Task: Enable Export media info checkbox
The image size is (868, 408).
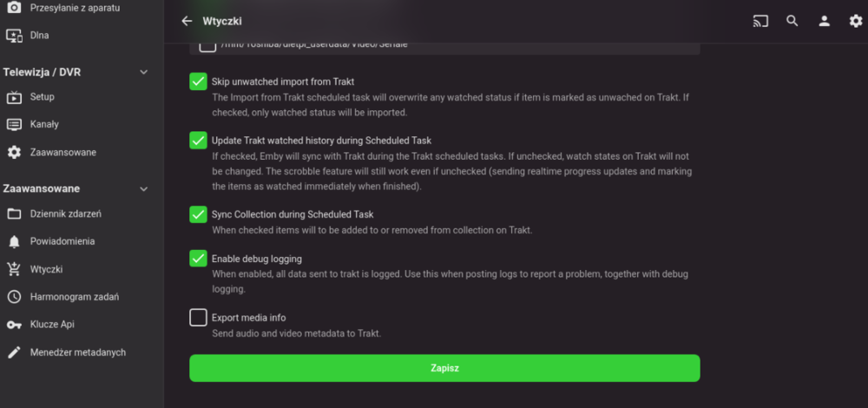Action: click(198, 318)
